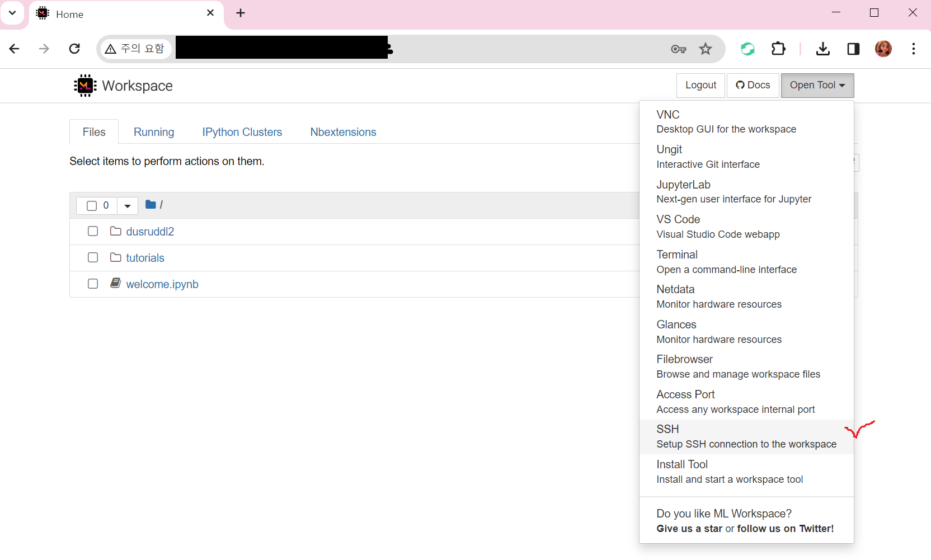Open a new browser tab with plus icon

[x=241, y=13]
